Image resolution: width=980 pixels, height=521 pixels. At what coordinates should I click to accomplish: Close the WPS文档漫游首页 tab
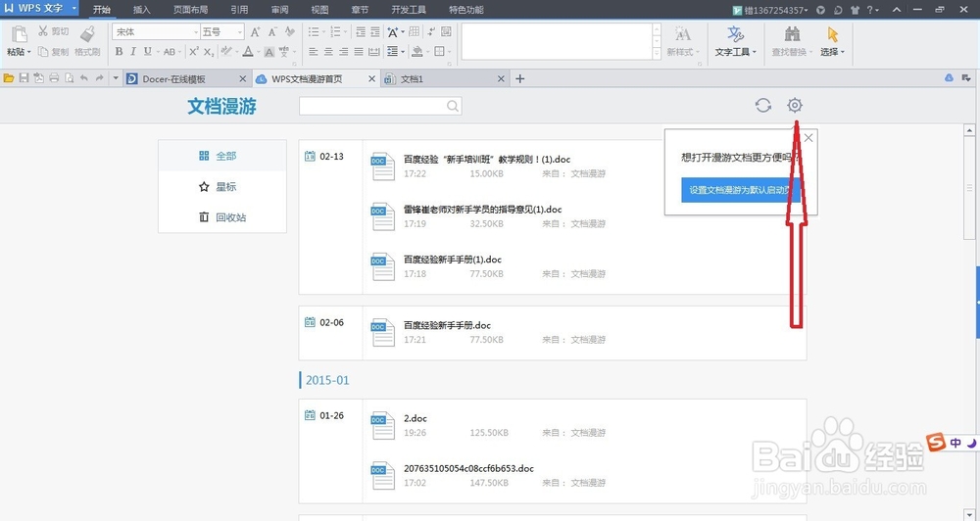371,78
